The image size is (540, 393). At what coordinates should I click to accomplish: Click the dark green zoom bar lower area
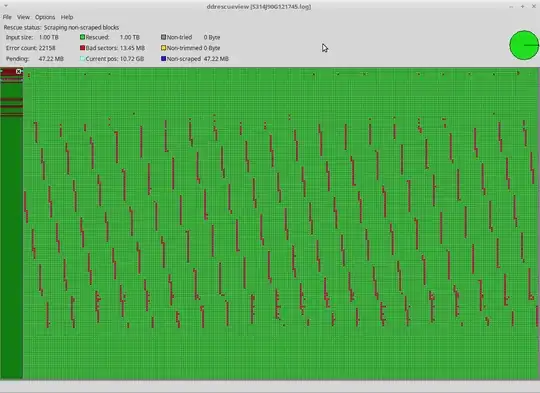[x=11, y=248]
